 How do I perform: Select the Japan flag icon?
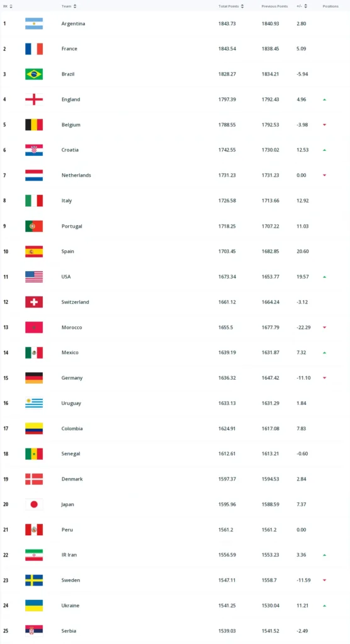click(x=34, y=504)
